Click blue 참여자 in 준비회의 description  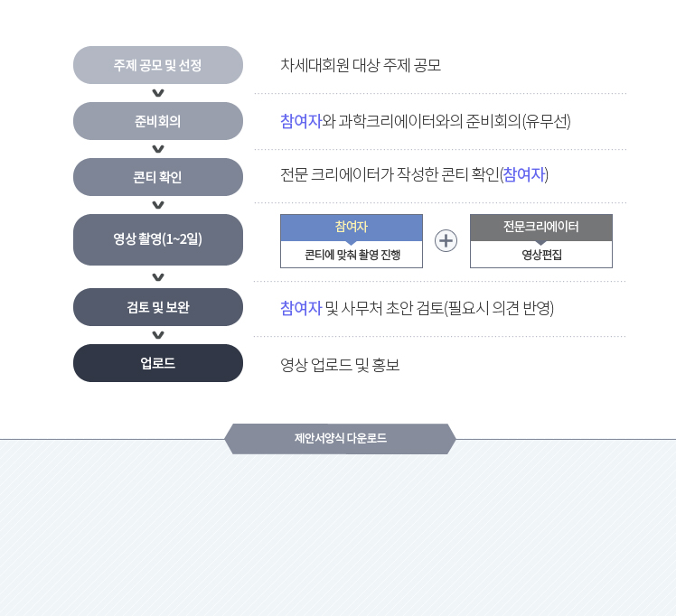coord(301,121)
